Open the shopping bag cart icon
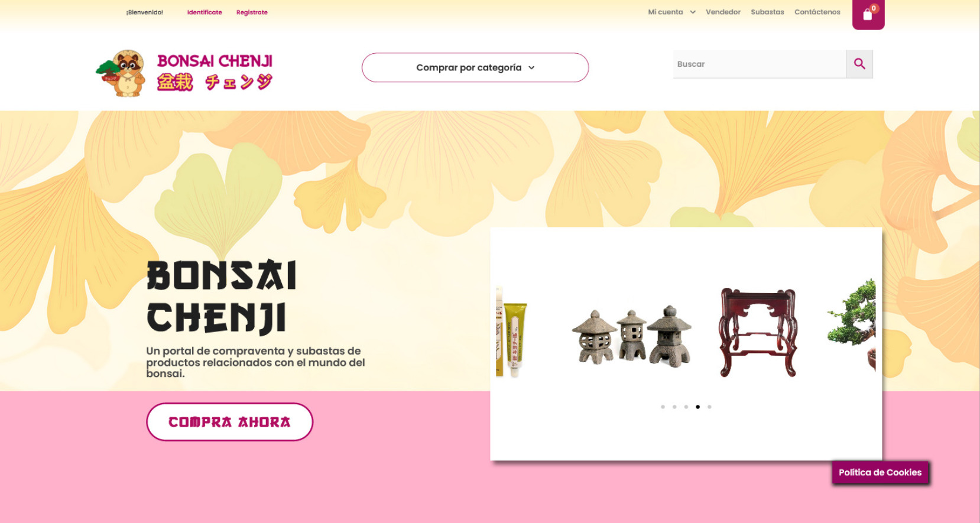The height and width of the screenshot is (523, 980). coord(868,14)
